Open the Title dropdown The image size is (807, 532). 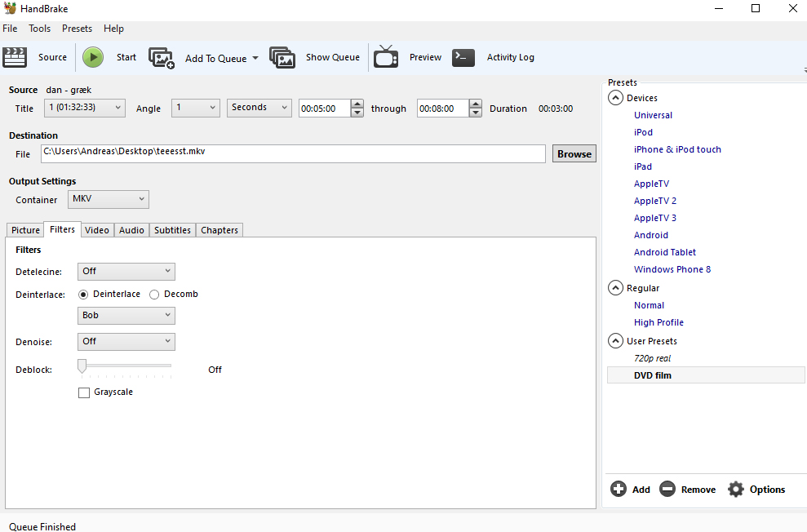point(85,108)
